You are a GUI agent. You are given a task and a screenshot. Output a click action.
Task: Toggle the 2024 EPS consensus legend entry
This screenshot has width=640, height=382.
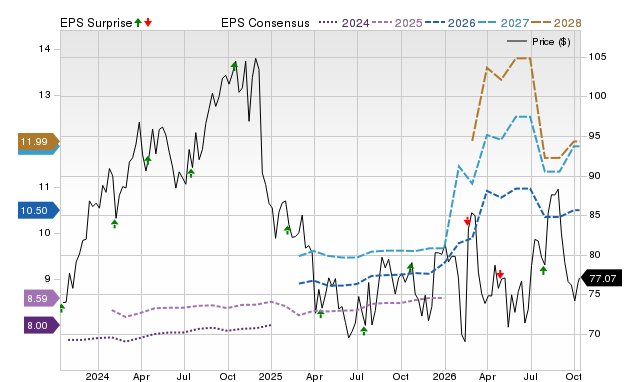[344, 23]
